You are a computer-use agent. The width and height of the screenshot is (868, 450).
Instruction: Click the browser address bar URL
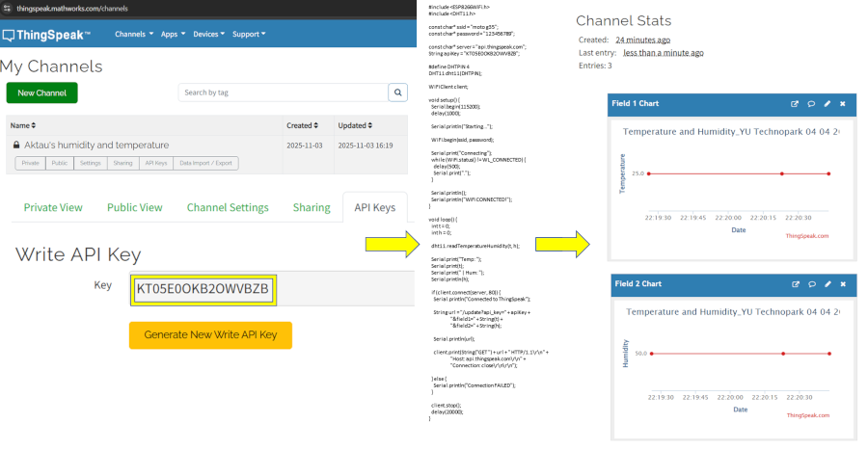[72, 9]
